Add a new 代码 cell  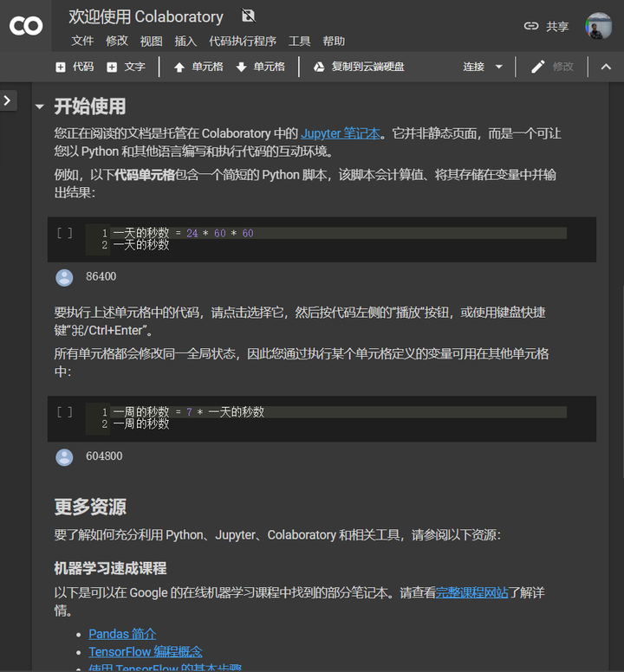[x=75, y=67]
